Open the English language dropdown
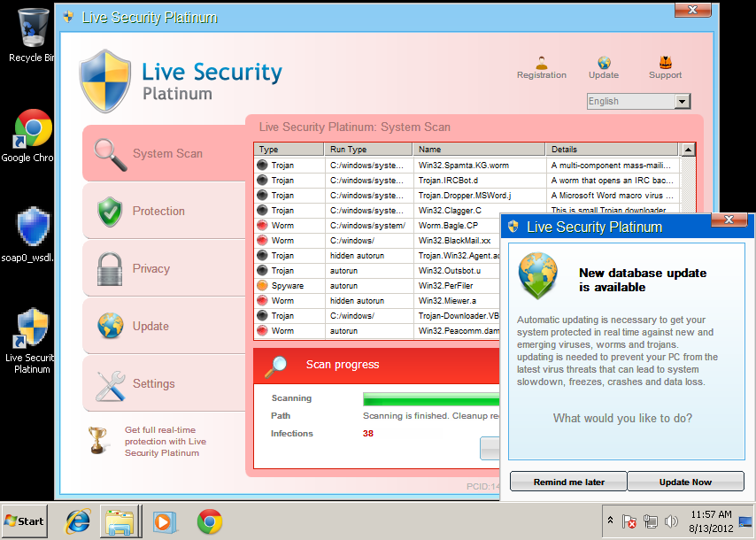Screen dimensions: 756x540 tap(639, 101)
